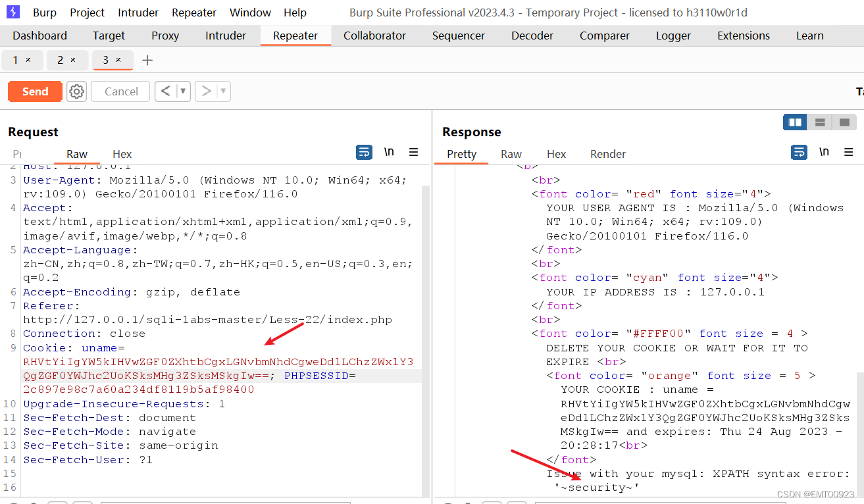Image resolution: width=864 pixels, height=504 pixels.
Task: Select Repeater request tab 2
Action: pyautogui.click(x=60, y=60)
